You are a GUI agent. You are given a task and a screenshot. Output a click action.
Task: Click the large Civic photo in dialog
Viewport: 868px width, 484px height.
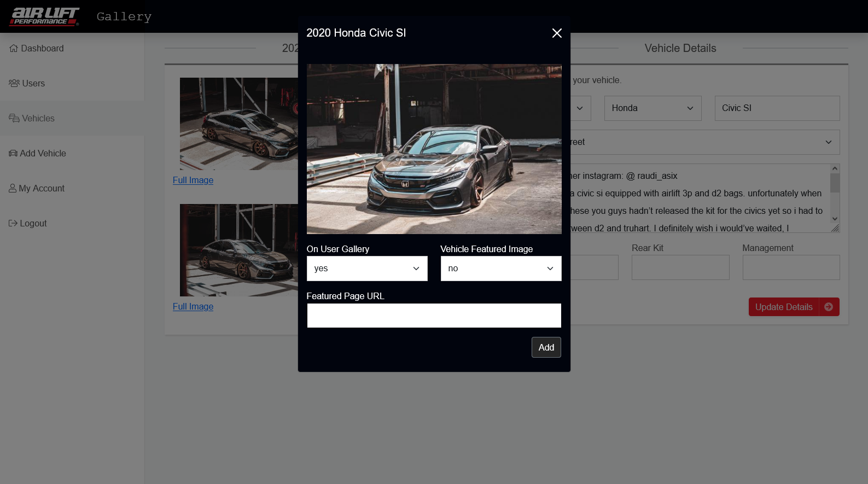tap(434, 149)
